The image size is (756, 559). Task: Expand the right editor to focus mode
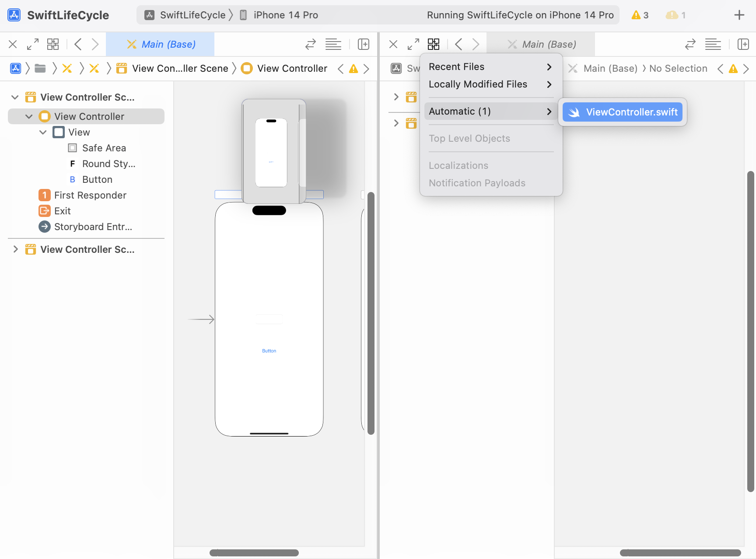point(413,44)
